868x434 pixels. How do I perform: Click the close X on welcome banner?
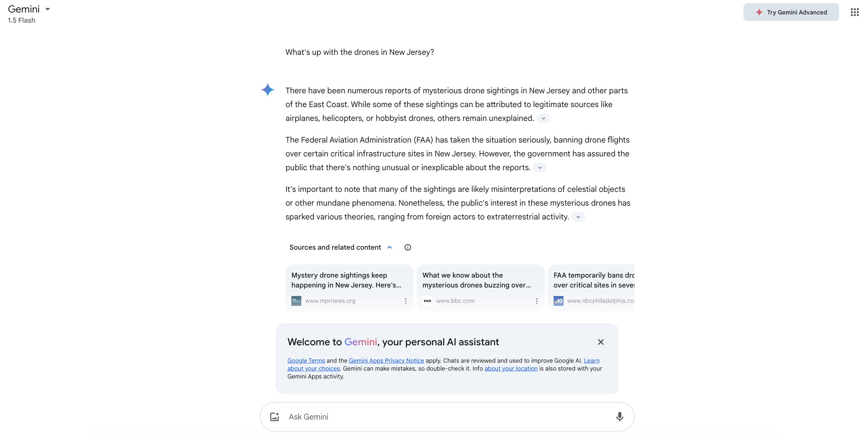[601, 342]
